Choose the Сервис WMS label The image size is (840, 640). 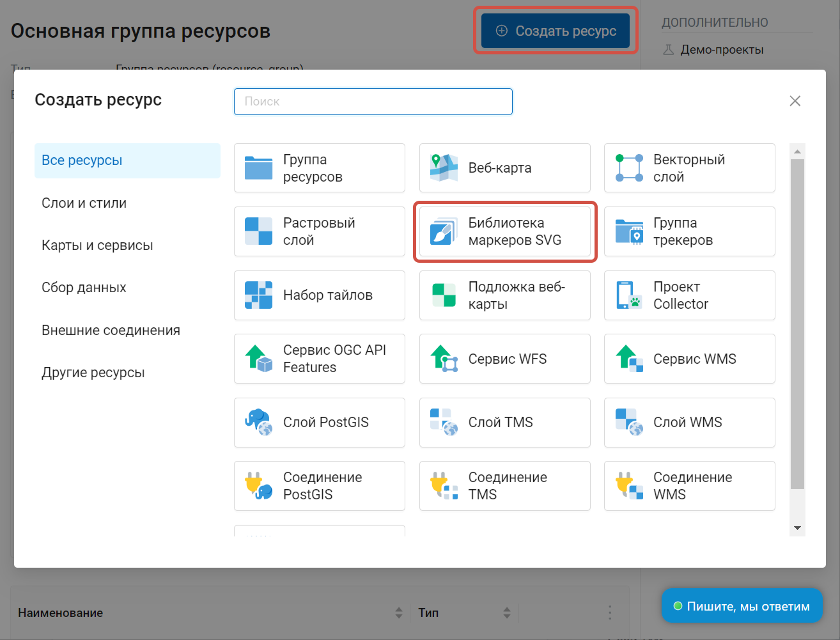pyautogui.click(x=695, y=359)
